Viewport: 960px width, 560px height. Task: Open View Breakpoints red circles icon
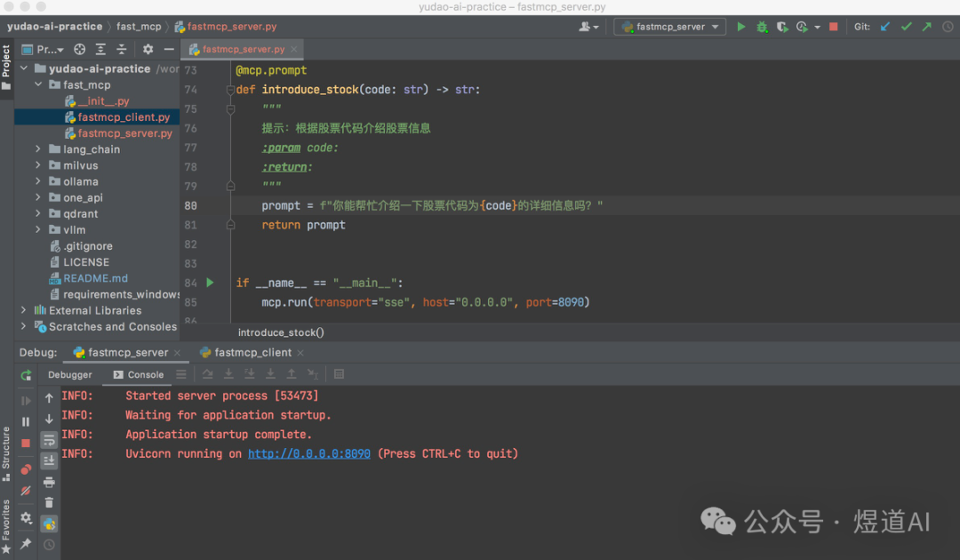[x=26, y=469]
